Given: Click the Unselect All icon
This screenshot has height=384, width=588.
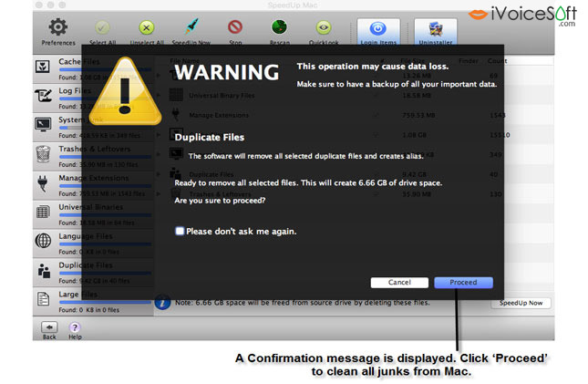Looking at the screenshot, I should (147, 27).
